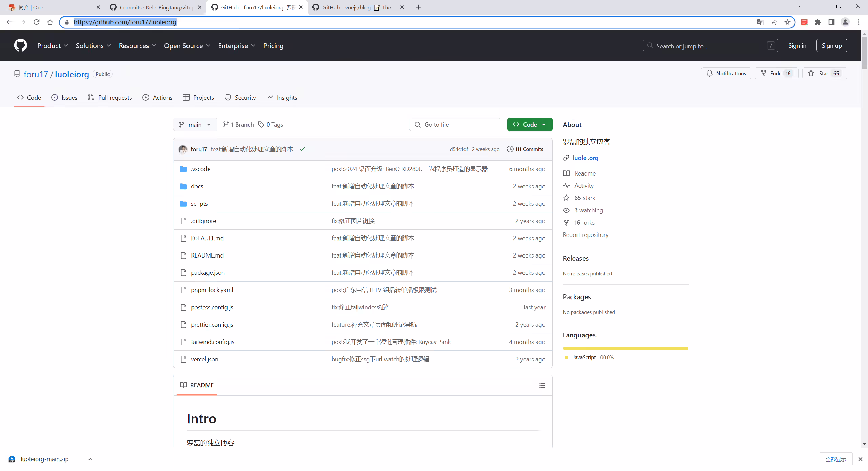
Task: Star the repository
Action: click(825, 73)
